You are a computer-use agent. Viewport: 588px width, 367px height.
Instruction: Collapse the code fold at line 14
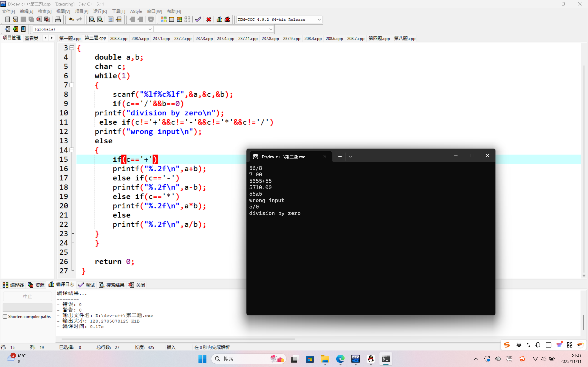pyautogui.click(x=72, y=150)
